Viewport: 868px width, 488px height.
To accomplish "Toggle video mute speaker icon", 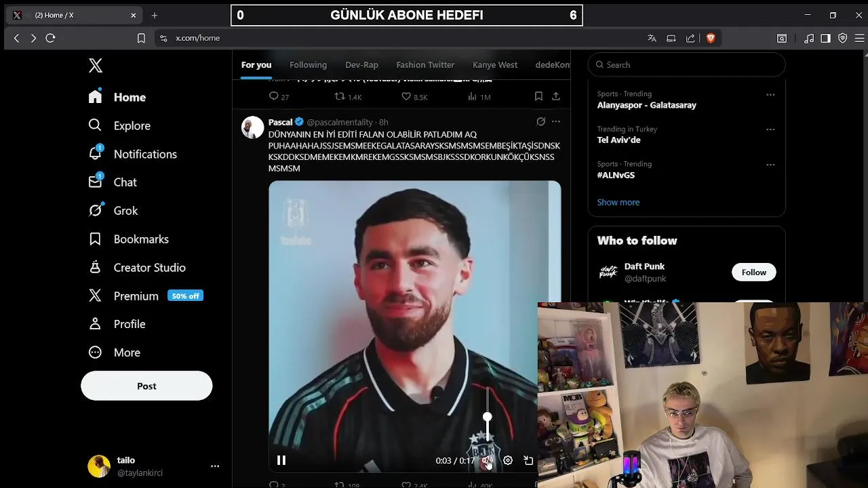I will click(487, 461).
